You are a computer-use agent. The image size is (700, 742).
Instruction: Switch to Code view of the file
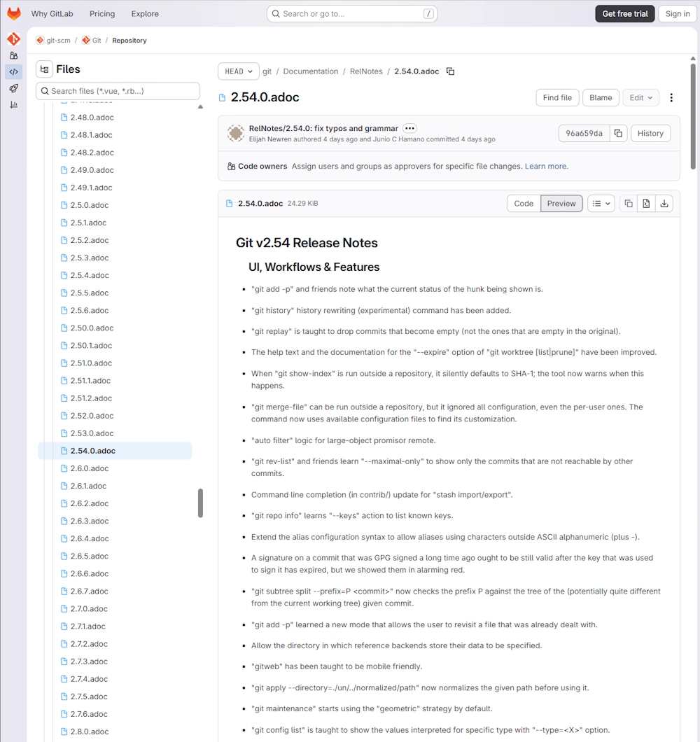point(524,204)
